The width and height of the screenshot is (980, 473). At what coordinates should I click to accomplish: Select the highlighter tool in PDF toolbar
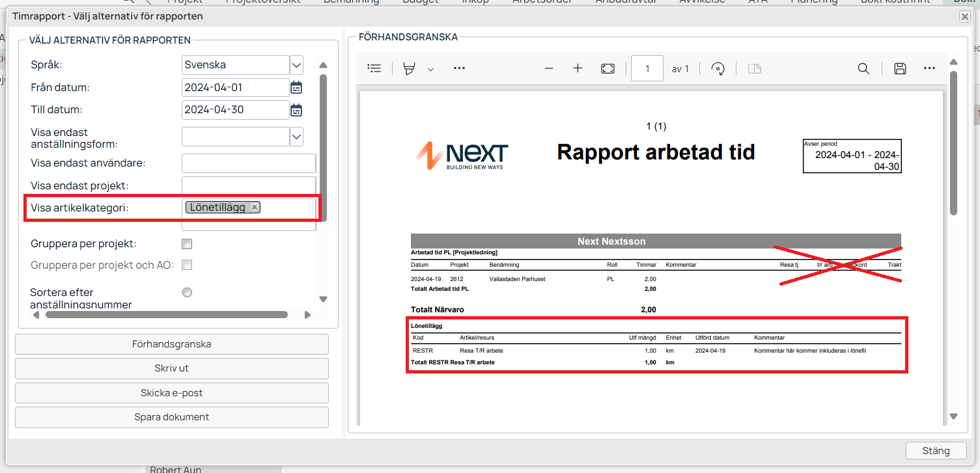410,68
